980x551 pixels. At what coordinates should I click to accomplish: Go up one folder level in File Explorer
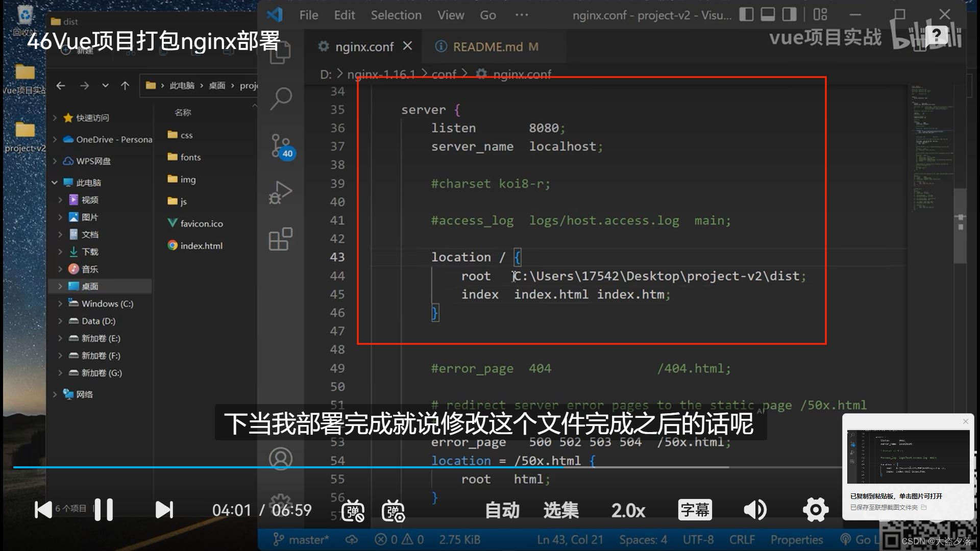[125, 86]
